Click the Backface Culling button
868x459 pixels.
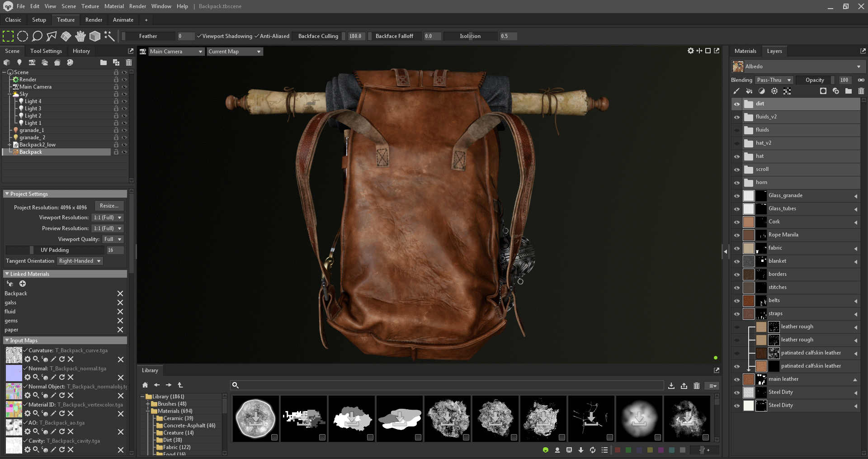(318, 36)
